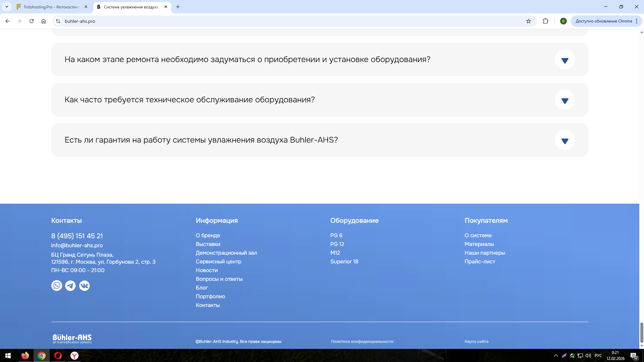This screenshot has width=644, height=362.
Task: Open Chrome tab search dropdown
Action: point(7,7)
